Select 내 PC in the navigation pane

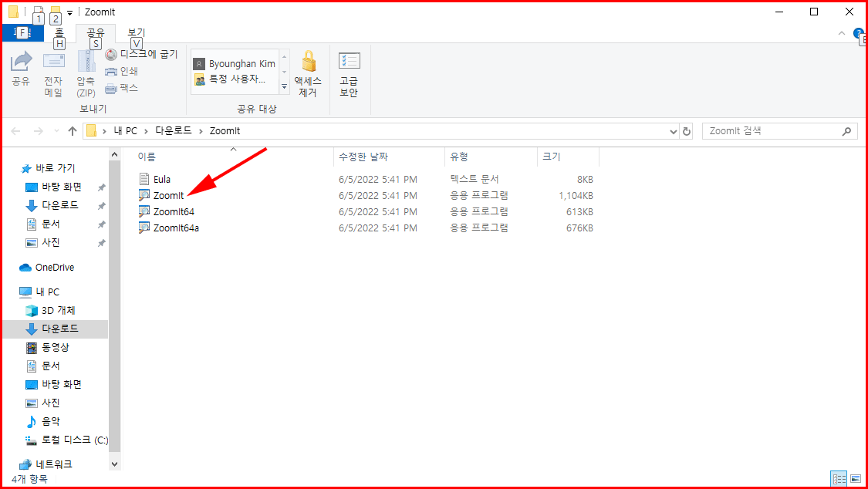coord(47,292)
